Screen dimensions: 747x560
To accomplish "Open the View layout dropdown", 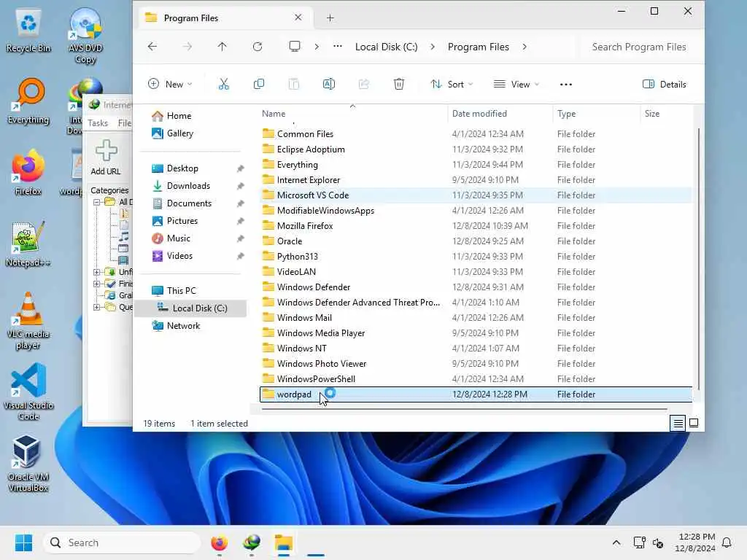I will pos(516,85).
